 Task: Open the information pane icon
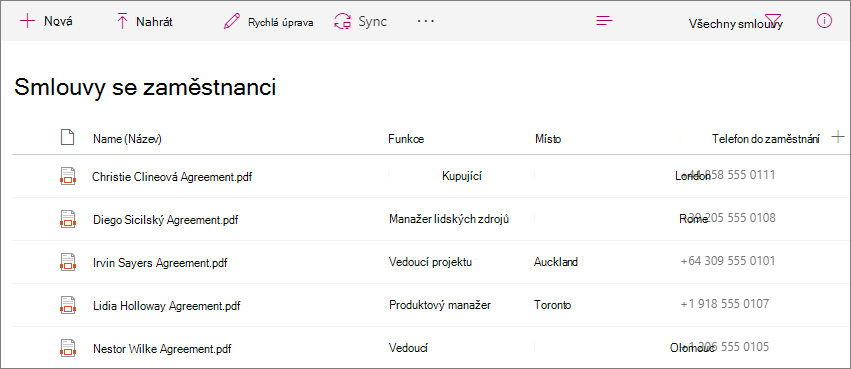[x=824, y=21]
